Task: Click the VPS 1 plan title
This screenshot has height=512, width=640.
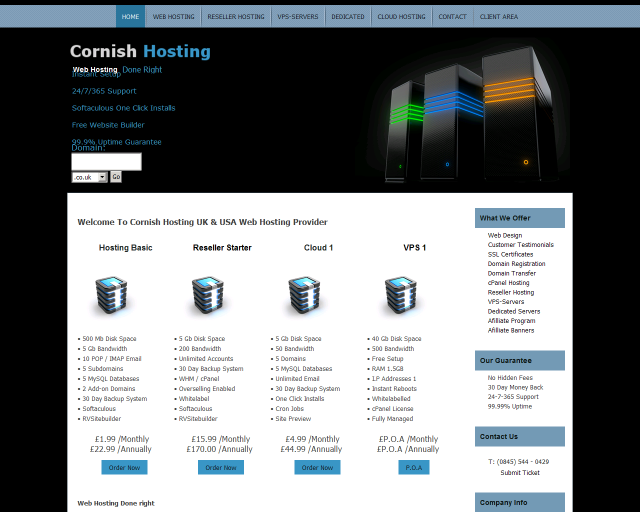Action: [415, 247]
